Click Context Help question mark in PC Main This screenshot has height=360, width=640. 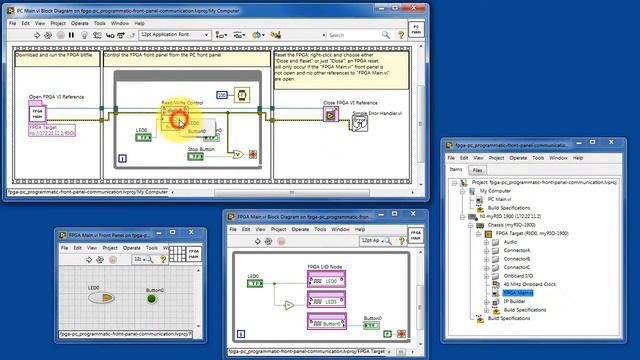click(401, 35)
